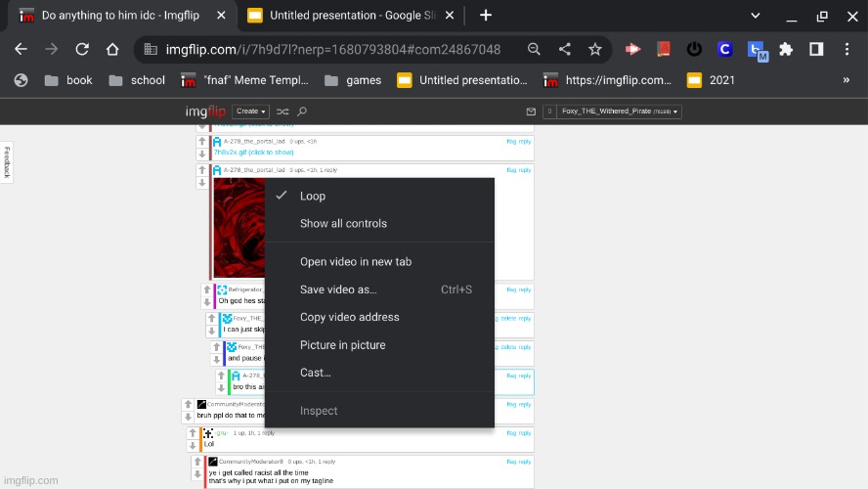
Task: Delete the 'I can just skip' comment
Action: (x=508, y=319)
